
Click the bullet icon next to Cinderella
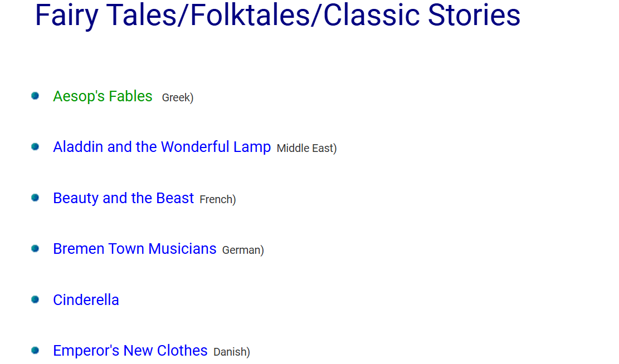35,299
